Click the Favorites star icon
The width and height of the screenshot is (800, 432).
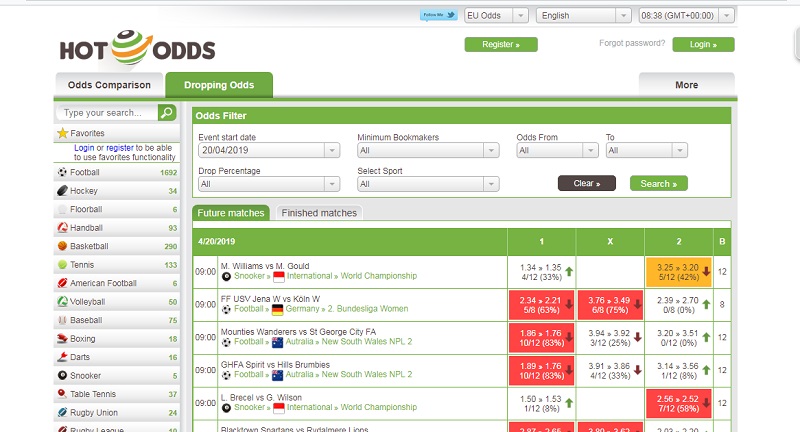pos(62,133)
